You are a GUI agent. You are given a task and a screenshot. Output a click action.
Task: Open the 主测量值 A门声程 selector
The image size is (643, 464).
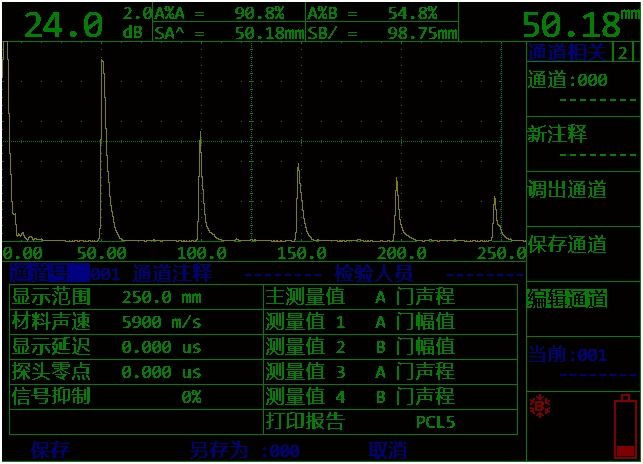(414, 297)
